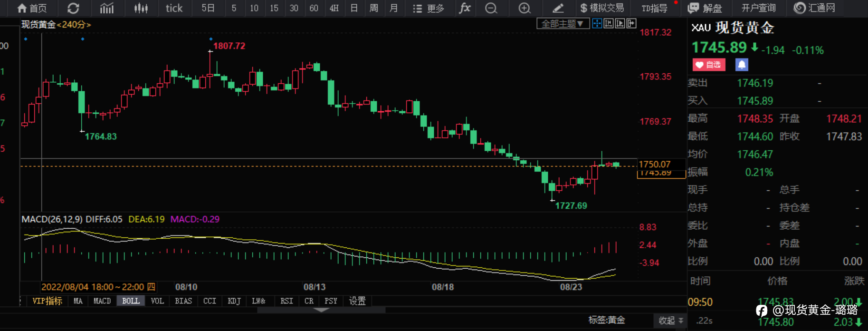Viewport: 868px width, 331px height.
Task: Zoom in the chart with plus magnifier
Action: [525, 8]
